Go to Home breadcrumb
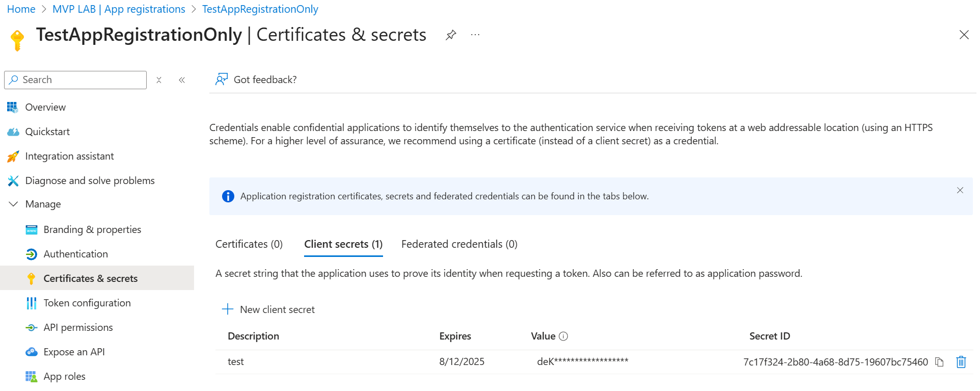This screenshot has width=980, height=391. pyautogui.click(x=21, y=9)
